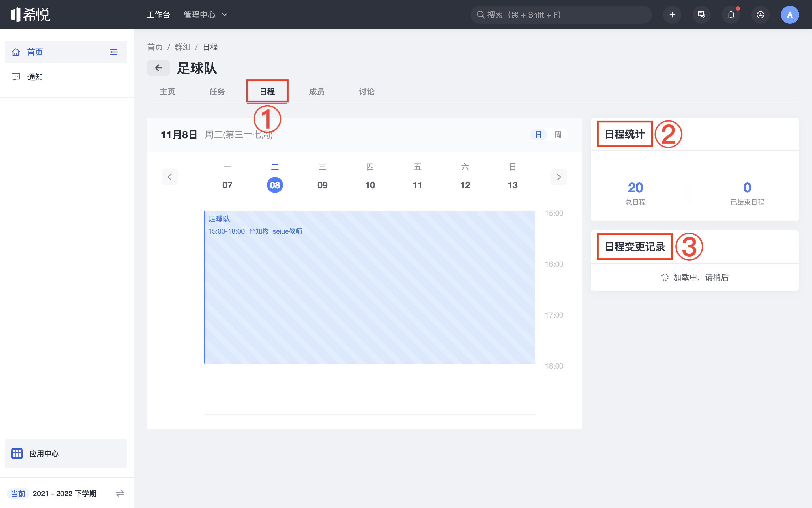This screenshot has width=812, height=508.
Task: Click 加载中，请稍后 loading text
Action: [701, 277]
